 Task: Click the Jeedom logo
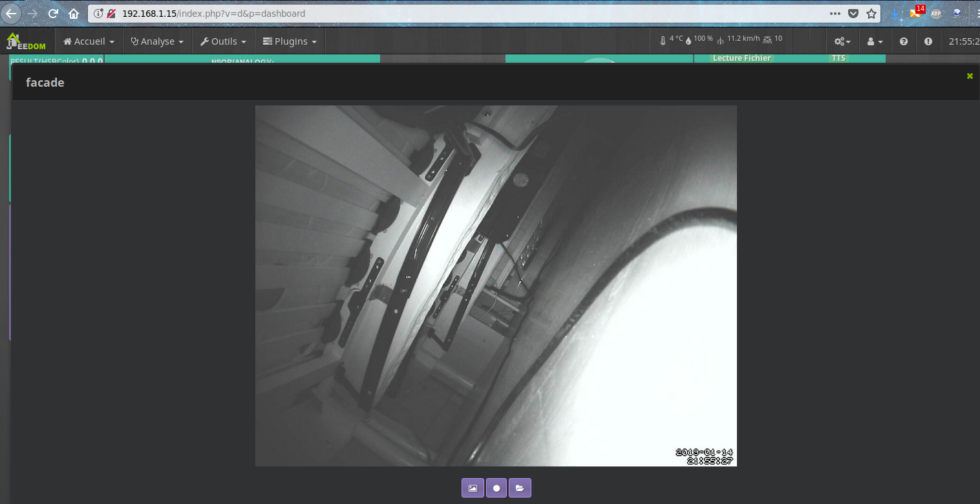click(26, 40)
